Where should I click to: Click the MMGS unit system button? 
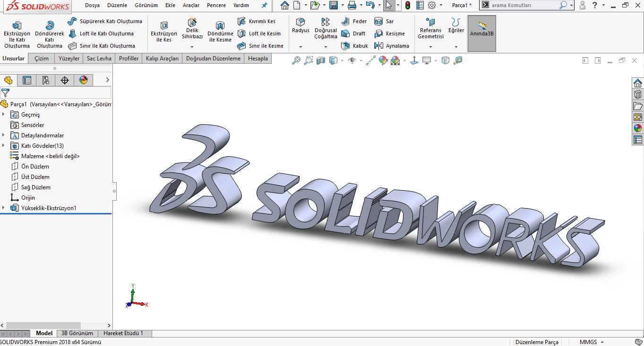[588, 342]
